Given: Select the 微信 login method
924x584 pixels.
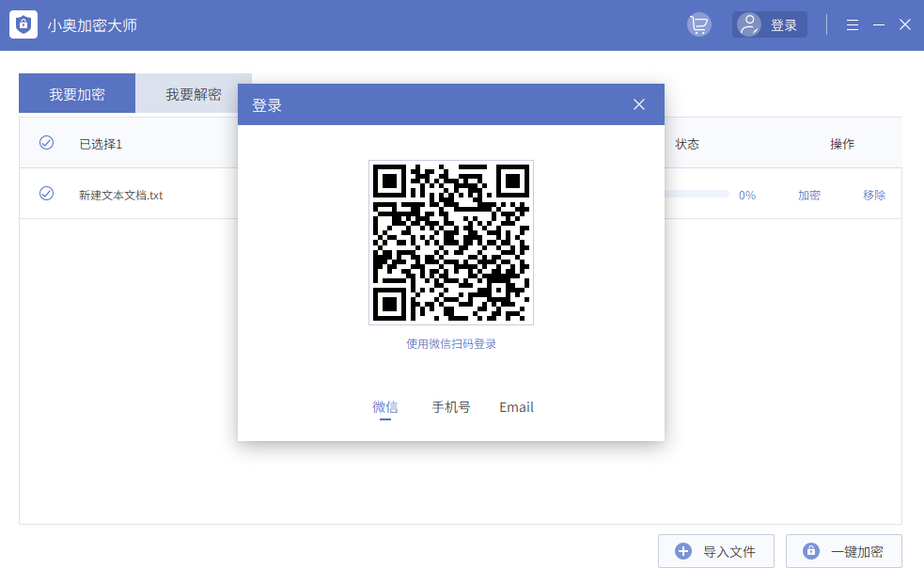Looking at the screenshot, I should click(x=385, y=407).
